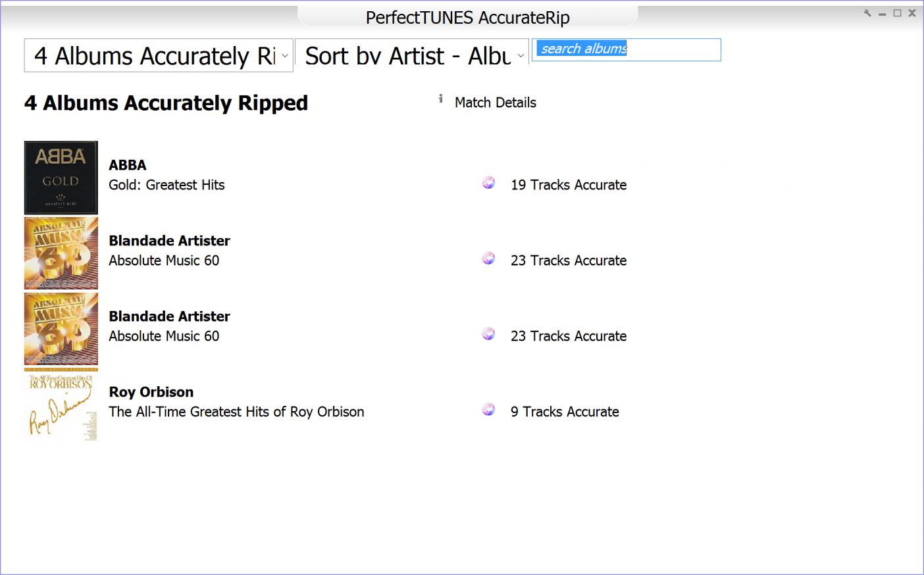
Task: Click the disc icon in the first Absolute Music 60 row
Action: tap(488, 259)
